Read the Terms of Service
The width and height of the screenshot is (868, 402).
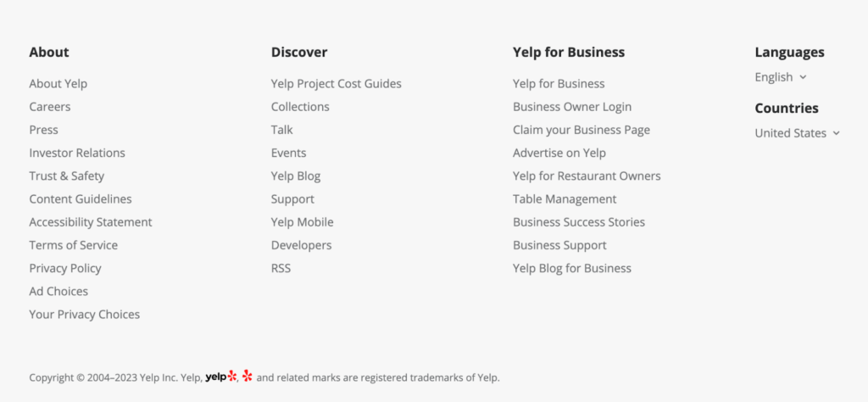(x=74, y=245)
